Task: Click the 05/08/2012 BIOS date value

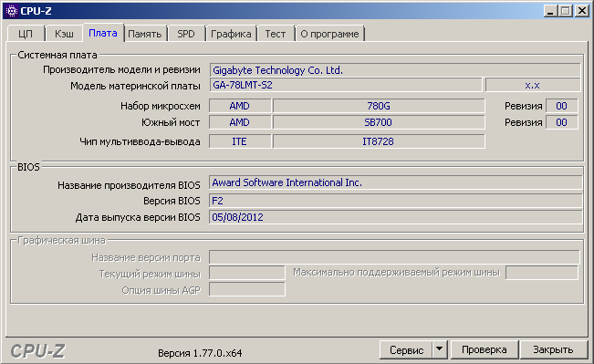Action: pyautogui.click(x=395, y=217)
